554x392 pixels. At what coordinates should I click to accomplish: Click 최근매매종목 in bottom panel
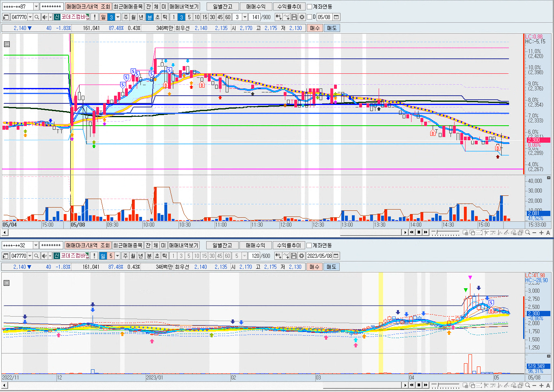[128, 245]
